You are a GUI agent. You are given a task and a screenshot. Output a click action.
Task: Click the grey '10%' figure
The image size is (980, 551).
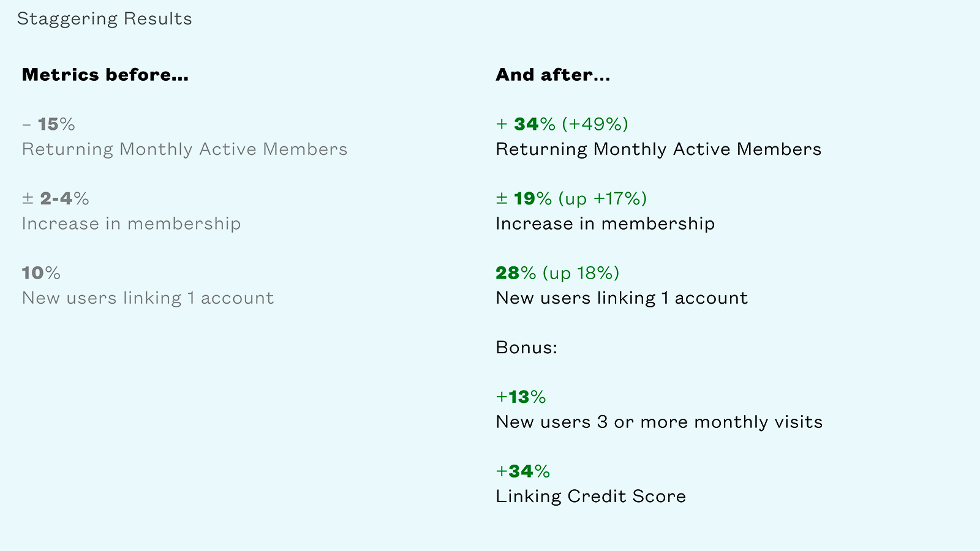coord(42,273)
